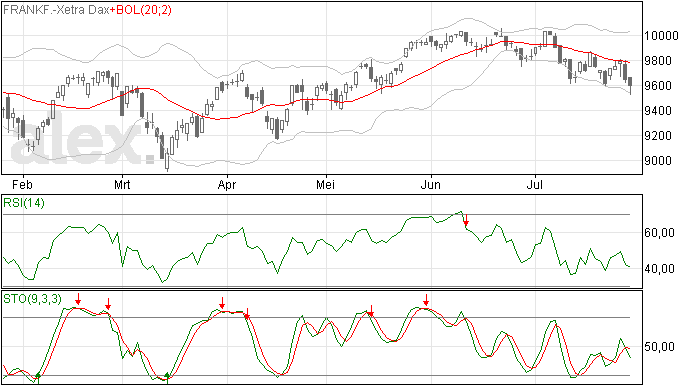Click the Mrt month label
The height and width of the screenshot is (387, 690).
pyautogui.click(x=122, y=184)
